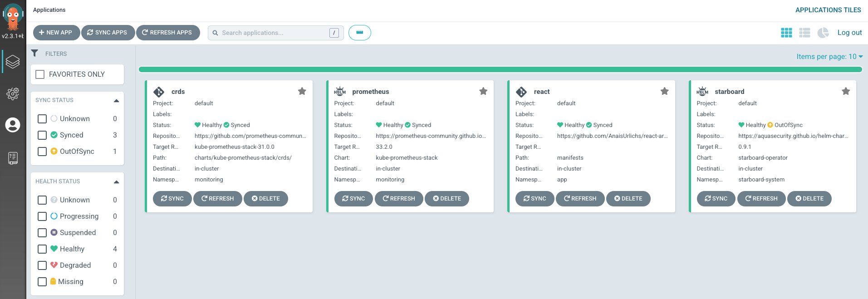Click the Sync Apps button
This screenshot has height=299, width=868.
pyautogui.click(x=108, y=33)
